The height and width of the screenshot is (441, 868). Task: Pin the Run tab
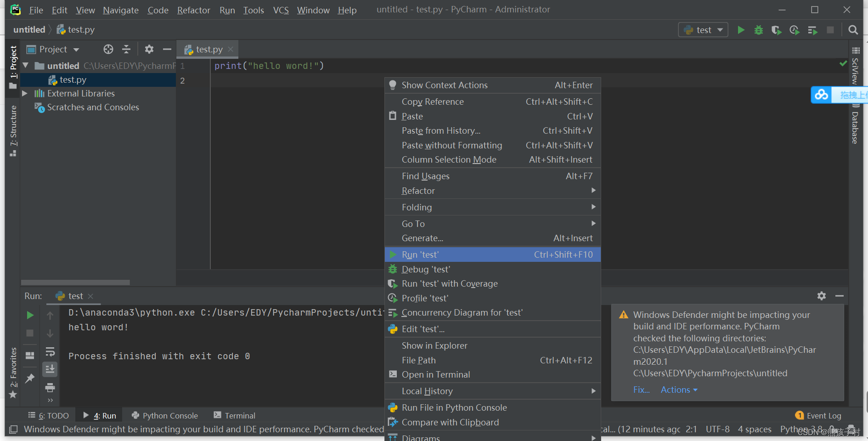[30, 378]
